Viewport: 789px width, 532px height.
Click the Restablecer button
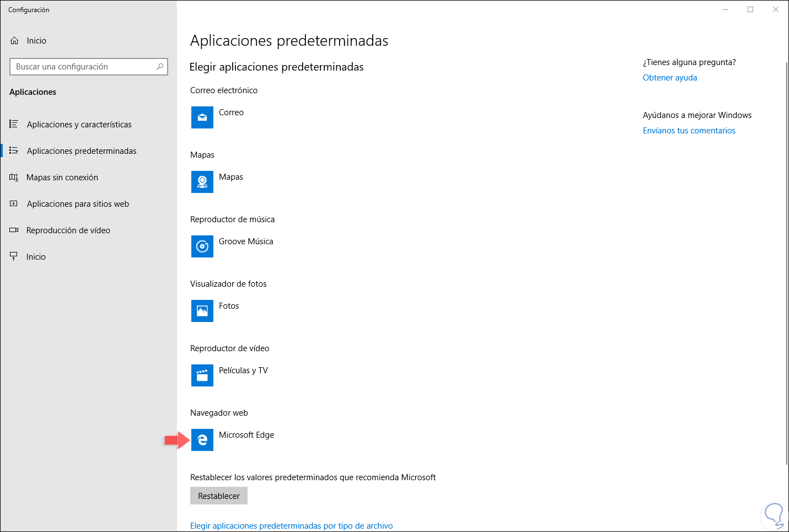(219, 496)
